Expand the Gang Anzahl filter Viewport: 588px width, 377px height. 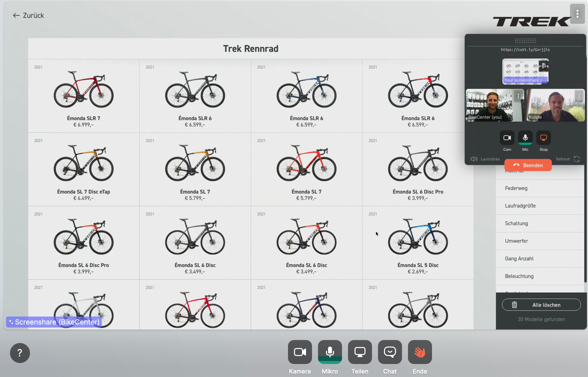pyautogui.click(x=539, y=259)
